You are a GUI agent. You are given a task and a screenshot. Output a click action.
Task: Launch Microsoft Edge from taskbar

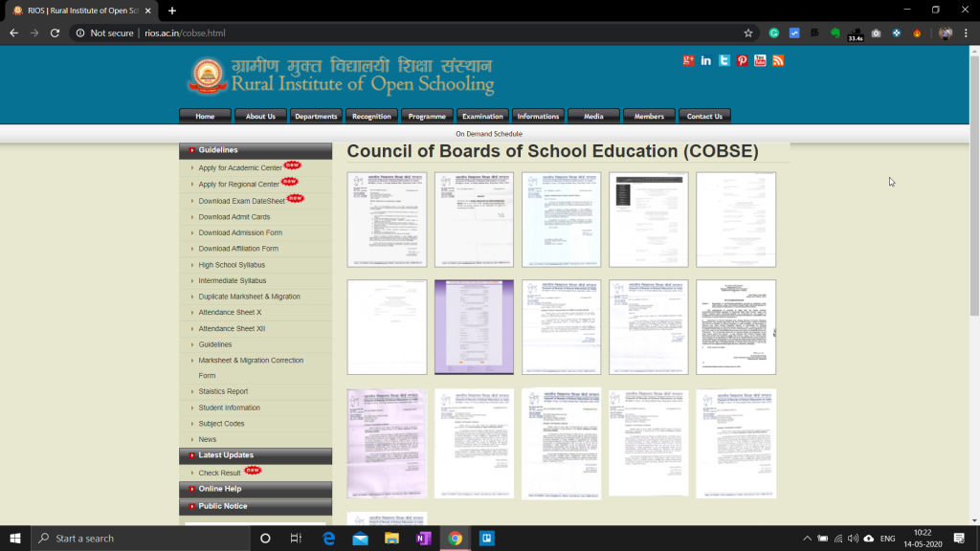tap(328, 538)
